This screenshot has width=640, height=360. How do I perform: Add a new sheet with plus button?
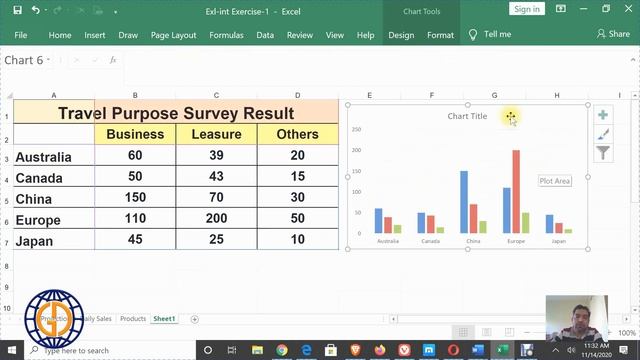click(195, 319)
